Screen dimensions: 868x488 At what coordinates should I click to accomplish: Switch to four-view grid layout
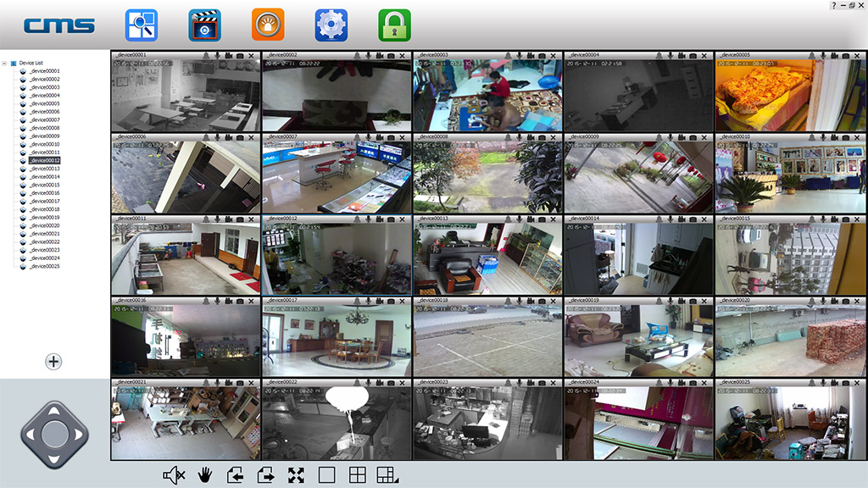[x=357, y=474]
